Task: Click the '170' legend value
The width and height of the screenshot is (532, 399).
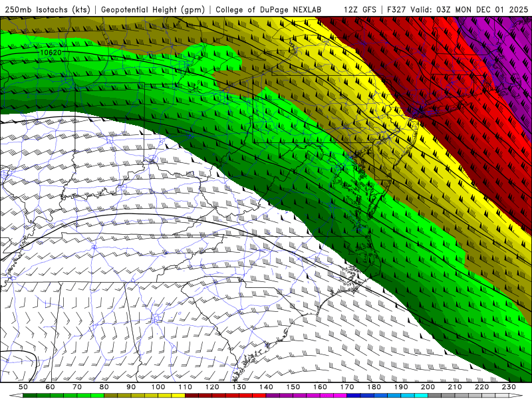Action: click(346, 387)
